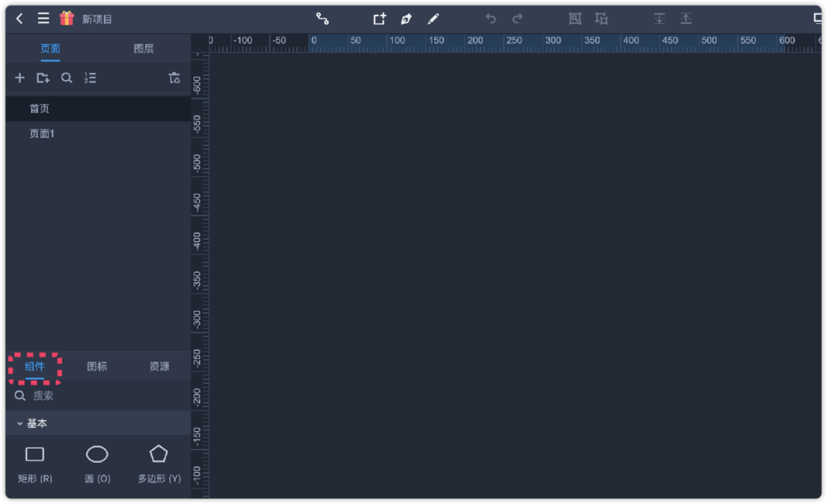The height and width of the screenshot is (504, 827).
Task: Click the Group icon in the toolbar
Action: [575, 19]
